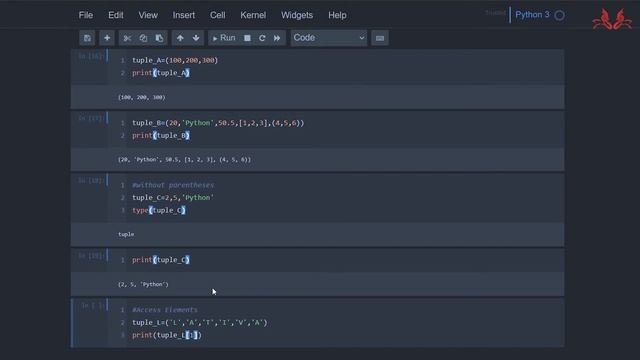Open the Help menu

(337, 15)
